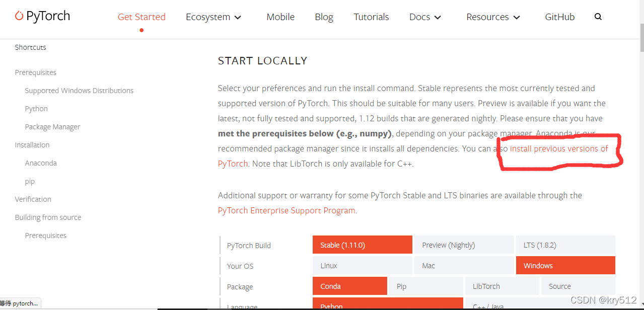Screen dimensions: 644x310
Task: Open the Get Started page
Action: point(141,17)
